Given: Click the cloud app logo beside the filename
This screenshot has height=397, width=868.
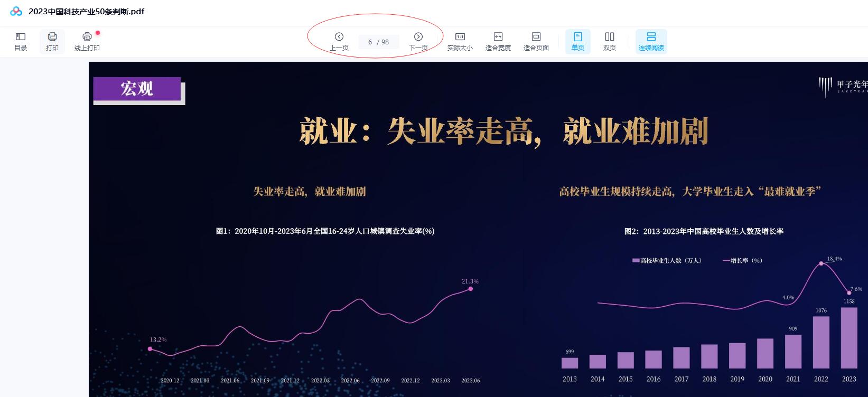Looking at the screenshot, I should (x=16, y=12).
